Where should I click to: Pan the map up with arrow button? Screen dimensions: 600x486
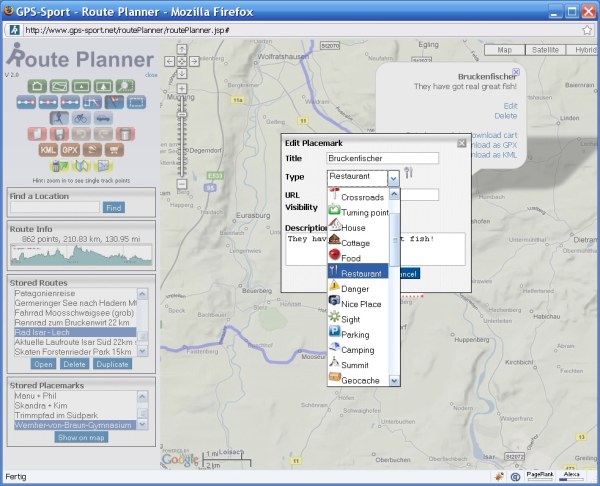[182, 49]
